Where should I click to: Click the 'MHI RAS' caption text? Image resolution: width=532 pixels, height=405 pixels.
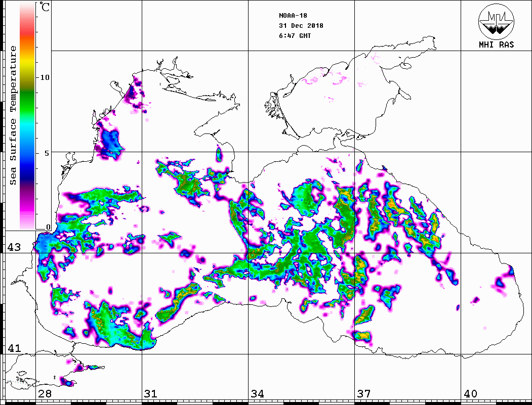[x=496, y=44]
